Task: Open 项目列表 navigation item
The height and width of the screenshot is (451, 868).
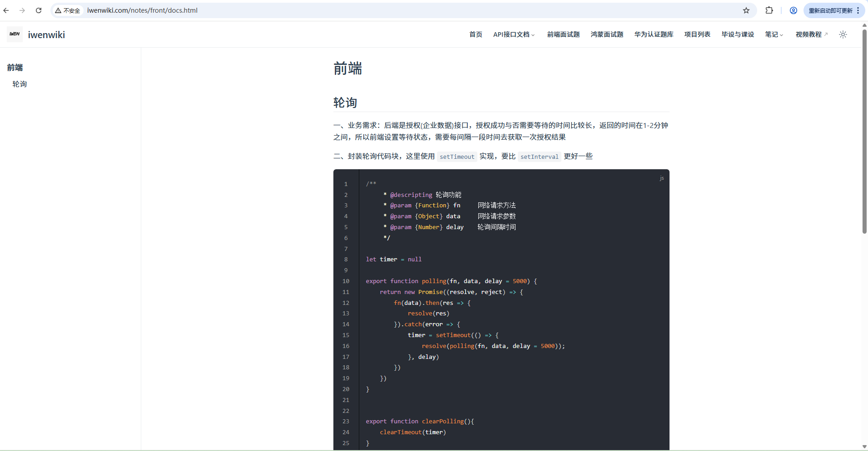Action: click(697, 34)
